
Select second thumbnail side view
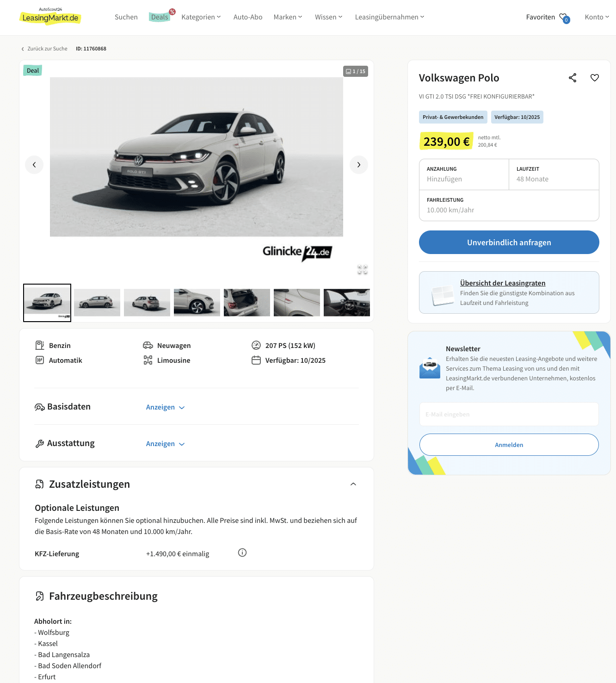click(97, 303)
